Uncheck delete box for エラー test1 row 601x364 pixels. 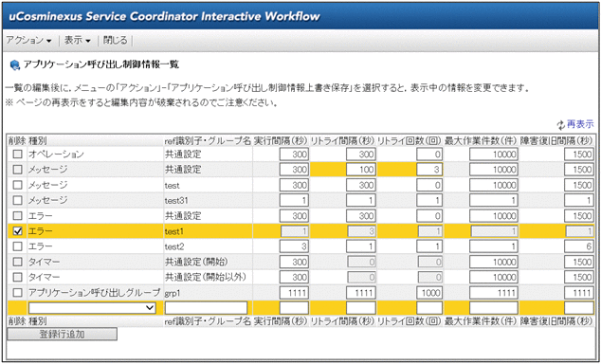click(x=18, y=231)
